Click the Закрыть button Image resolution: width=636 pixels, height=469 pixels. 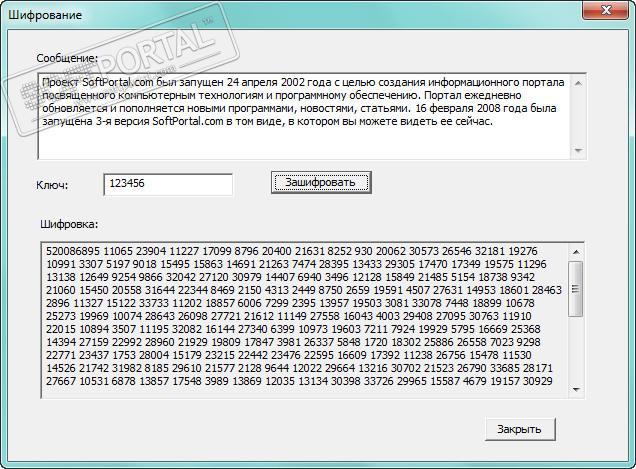click(520, 429)
